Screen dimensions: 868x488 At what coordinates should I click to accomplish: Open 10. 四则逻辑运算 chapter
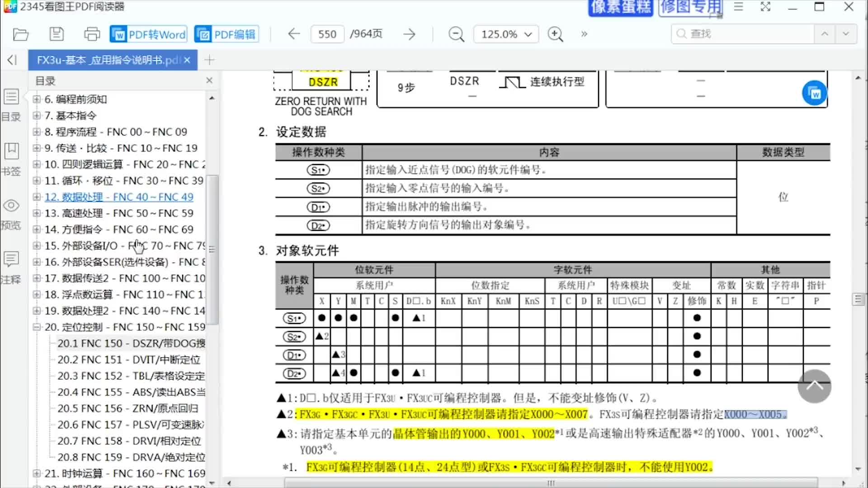[125, 164]
